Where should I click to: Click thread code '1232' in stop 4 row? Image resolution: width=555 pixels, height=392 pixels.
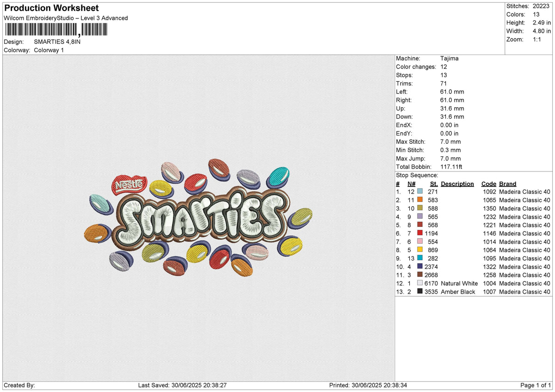coord(489,217)
